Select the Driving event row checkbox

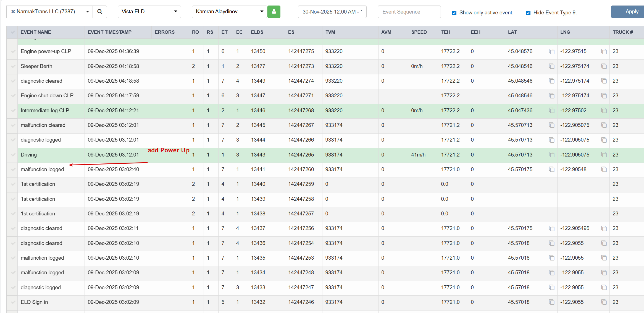tap(13, 155)
